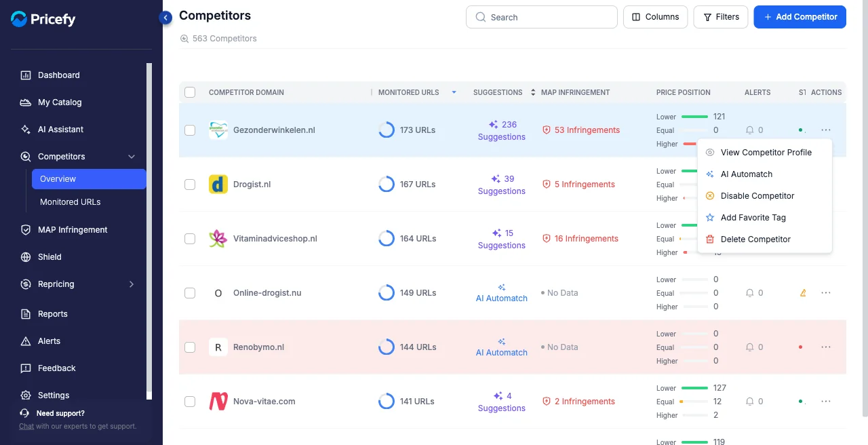Image resolution: width=868 pixels, height=445 pixels.
Task: Open 53 Infringements shield link
Action: [x=581, y=130]
